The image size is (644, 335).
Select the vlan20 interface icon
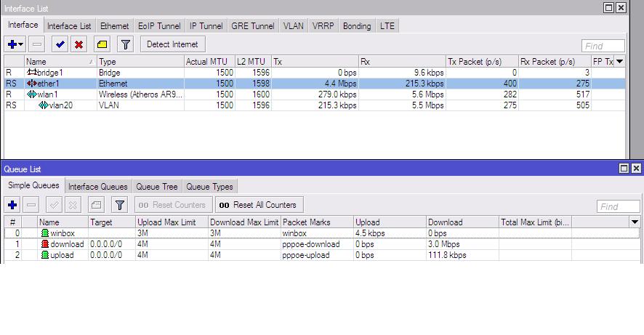click(x=44, y=105)
